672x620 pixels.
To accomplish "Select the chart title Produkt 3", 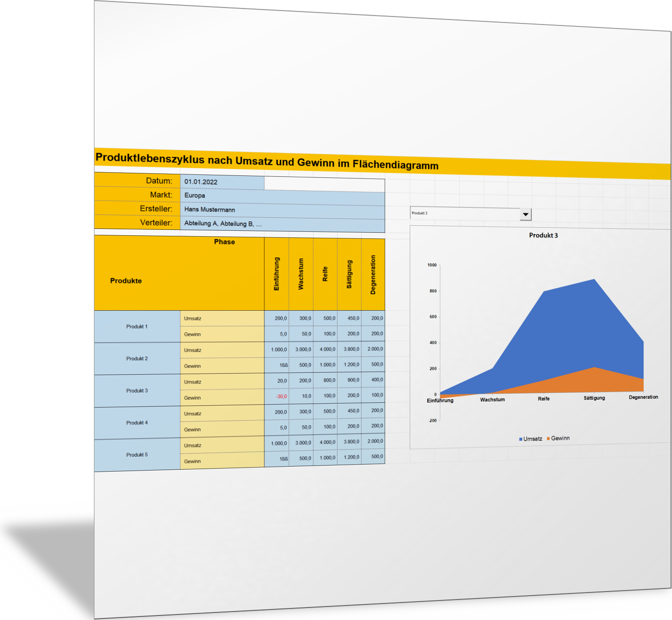I will click(x=543, y=235).
